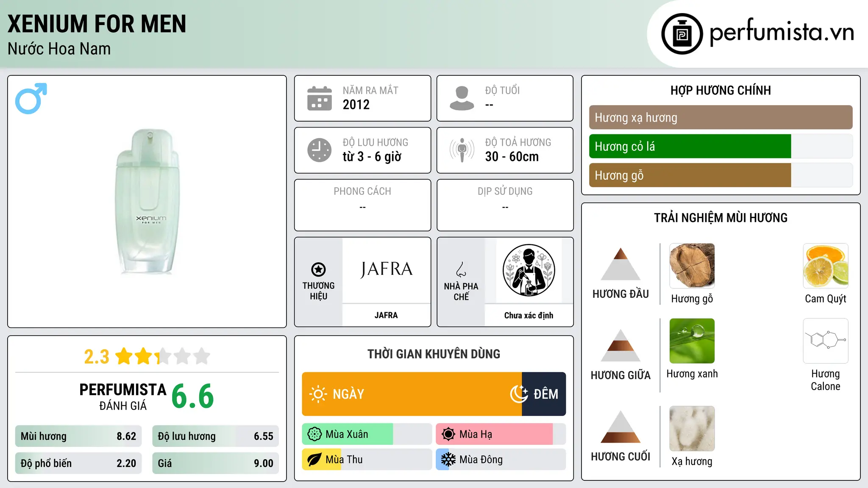Click the sun icon next to Ngày
Screen dimensions: 868x488
tap(318, 394)
